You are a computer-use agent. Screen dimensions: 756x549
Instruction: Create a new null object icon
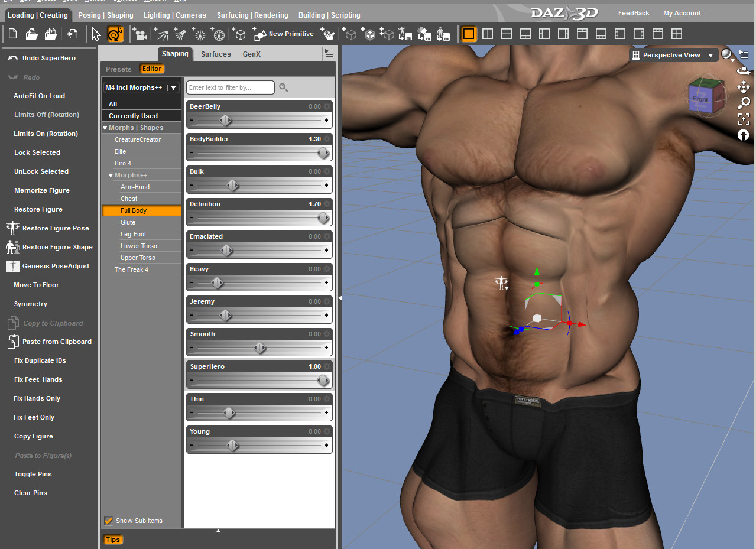tap(239, 34)
